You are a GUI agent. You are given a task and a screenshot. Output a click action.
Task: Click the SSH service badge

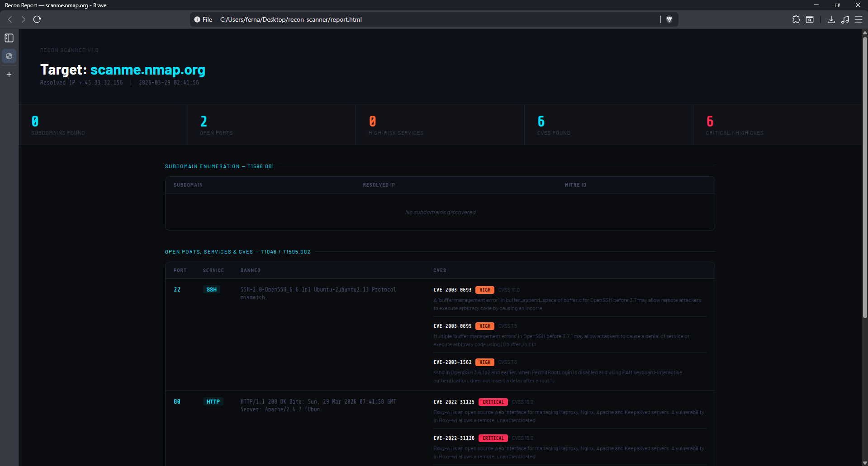pos(211,290)
